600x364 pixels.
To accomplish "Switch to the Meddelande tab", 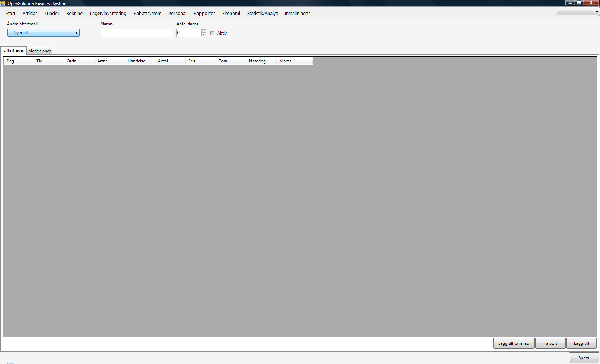I will pos(40,51).
